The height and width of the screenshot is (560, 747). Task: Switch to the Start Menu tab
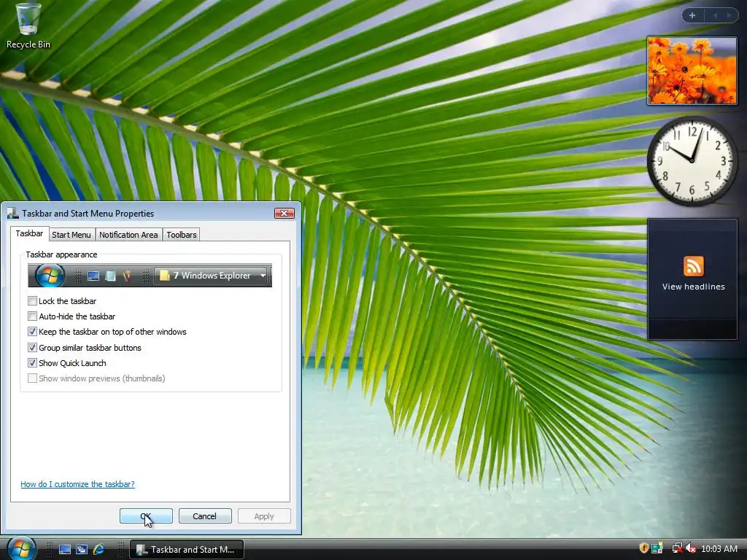tap(71, 235)
